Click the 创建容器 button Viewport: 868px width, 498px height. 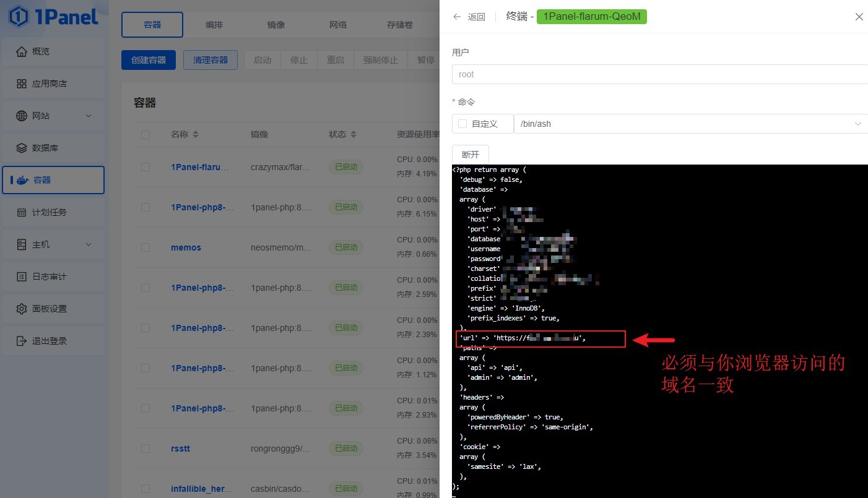pyautogui.click(x=149, y=60)
